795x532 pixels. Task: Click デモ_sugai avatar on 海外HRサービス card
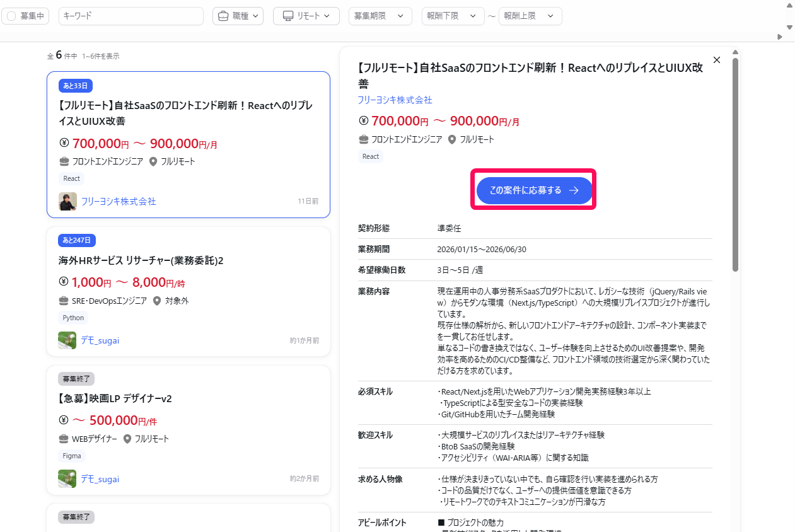tap(67, 340)
